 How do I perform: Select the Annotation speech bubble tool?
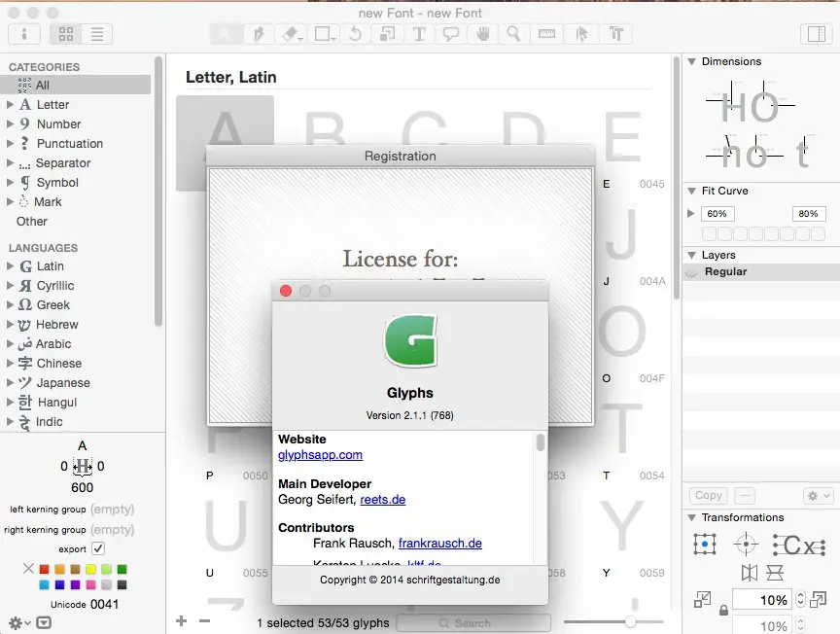coord(450,34)
